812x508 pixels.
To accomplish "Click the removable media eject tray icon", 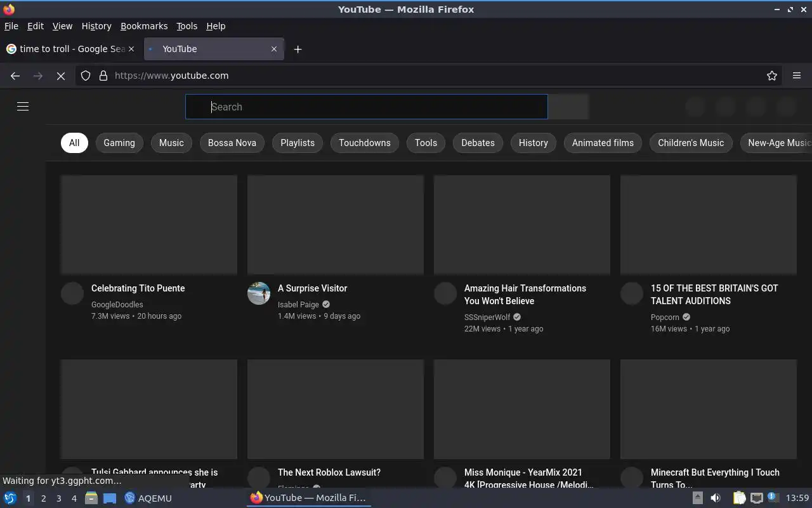I will (x=697, y=498).
